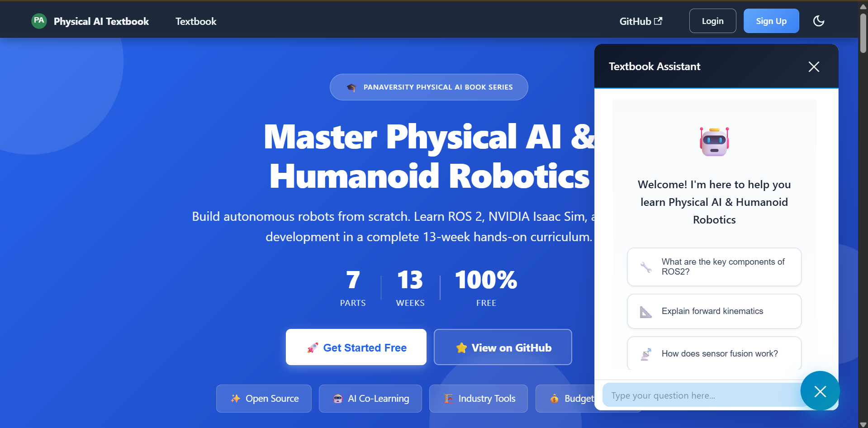Click the star icon on View on GitHub
868x428 pixels.
461,347
